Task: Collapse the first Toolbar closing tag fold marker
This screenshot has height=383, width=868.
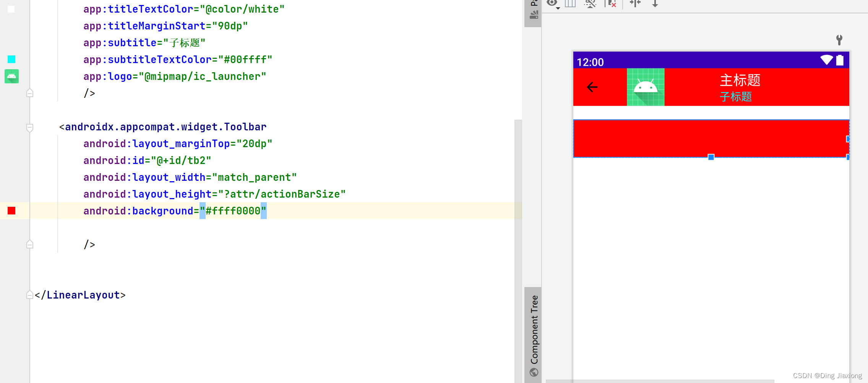Action: pos(30,93)
